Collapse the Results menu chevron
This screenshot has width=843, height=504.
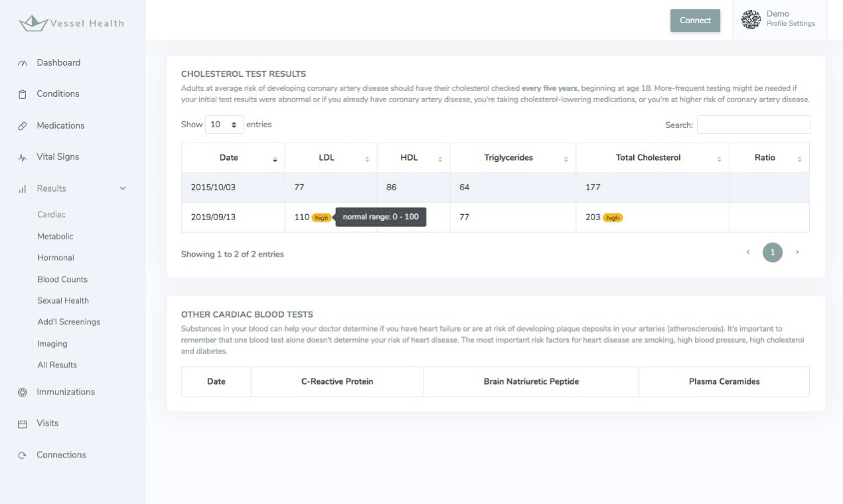[123, 189]
